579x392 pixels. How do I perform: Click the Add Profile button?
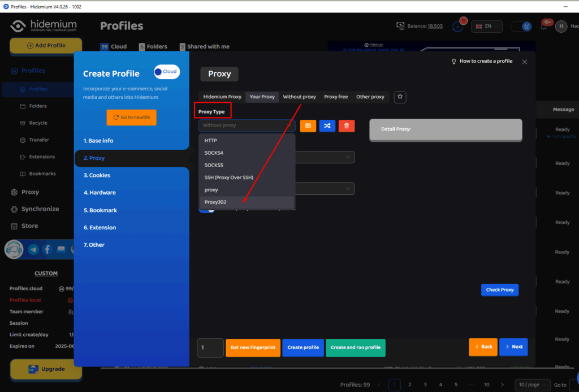point(46,46)
